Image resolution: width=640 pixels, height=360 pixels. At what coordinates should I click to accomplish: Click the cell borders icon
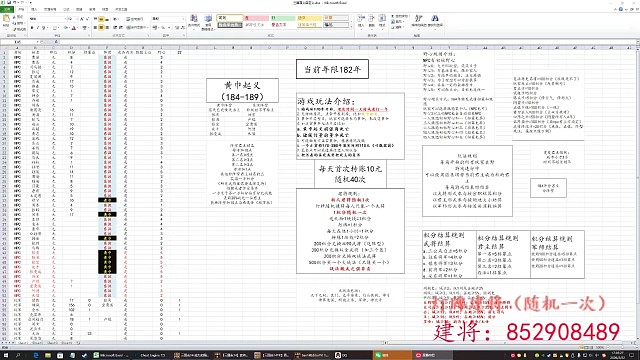click(55, 28)
